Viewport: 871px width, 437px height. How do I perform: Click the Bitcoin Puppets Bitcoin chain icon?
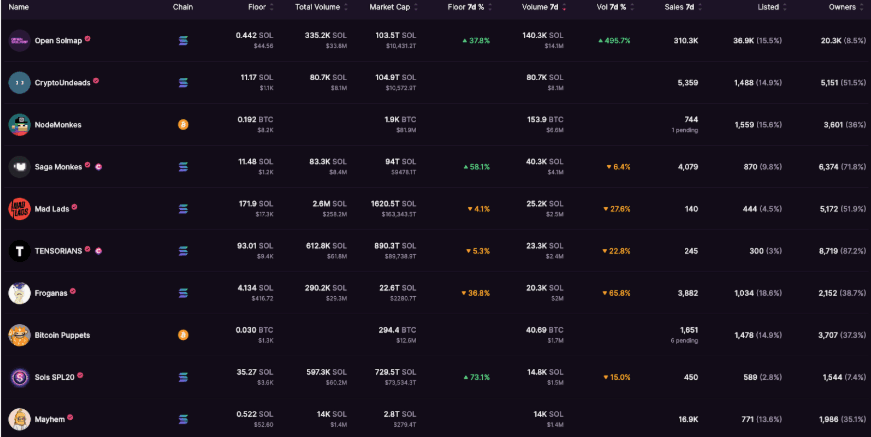[x=183, y=335]
